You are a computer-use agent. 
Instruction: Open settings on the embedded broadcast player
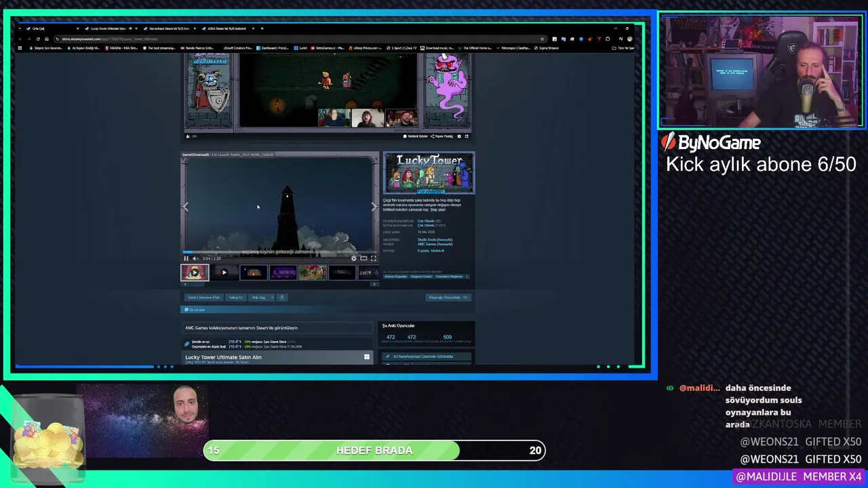(x=459, y=136)
